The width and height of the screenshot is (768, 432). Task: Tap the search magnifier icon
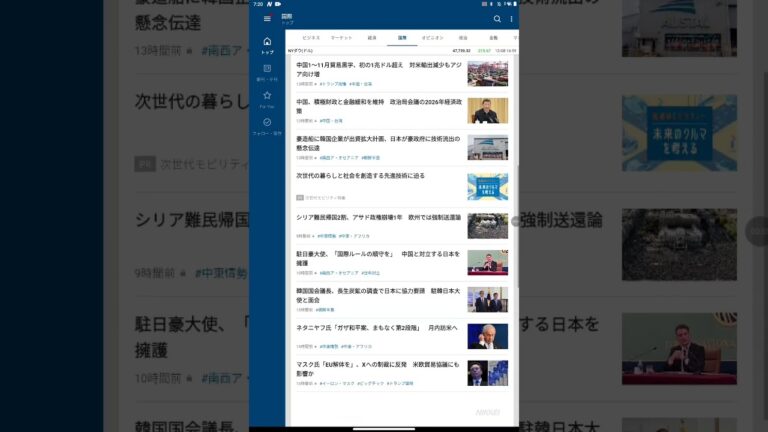point(497,19)
